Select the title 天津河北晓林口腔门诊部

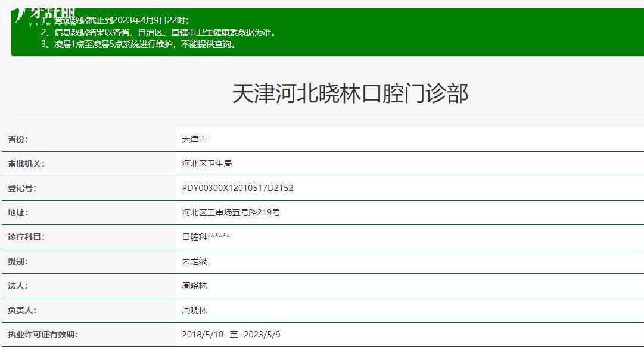(x=350, y=93)
